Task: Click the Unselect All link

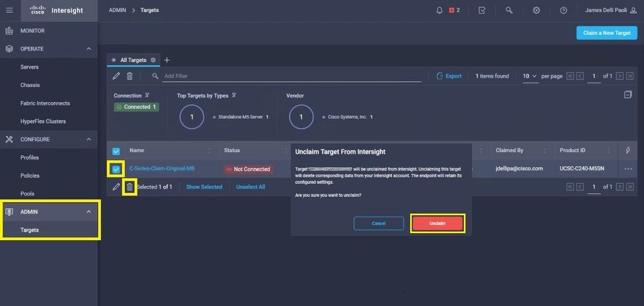Action: pyautogui.click(x=251, y=187)
